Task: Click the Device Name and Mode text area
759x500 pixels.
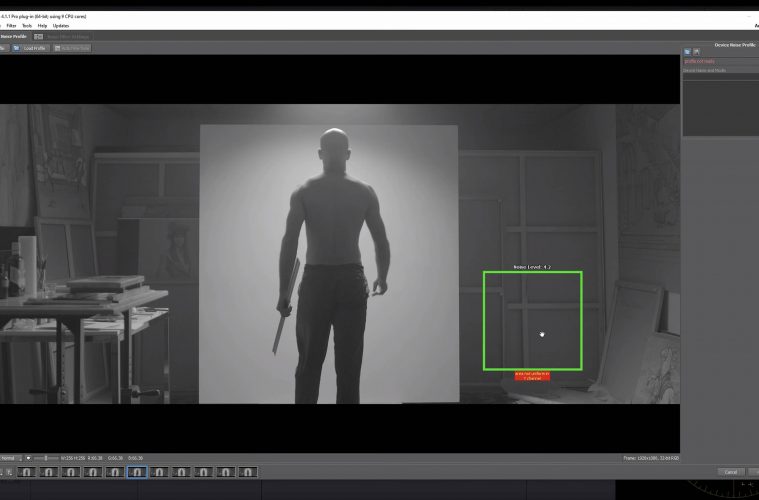Action: (x=719, y=103)
